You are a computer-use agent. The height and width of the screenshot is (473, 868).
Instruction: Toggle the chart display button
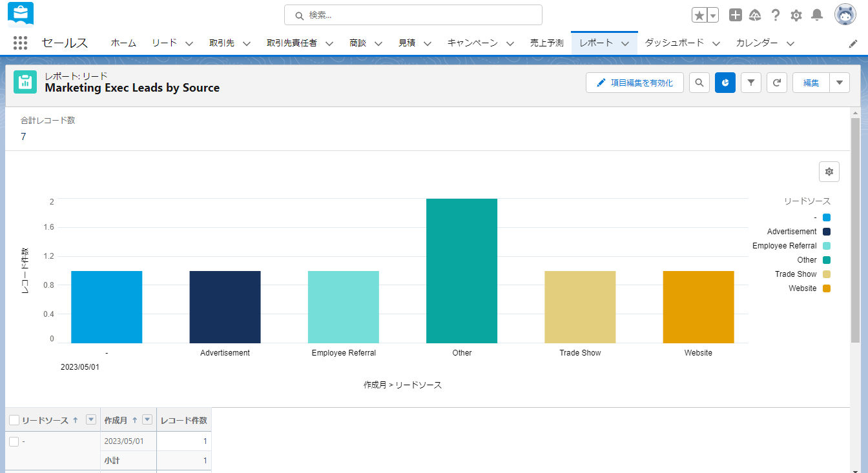(725, 83)
